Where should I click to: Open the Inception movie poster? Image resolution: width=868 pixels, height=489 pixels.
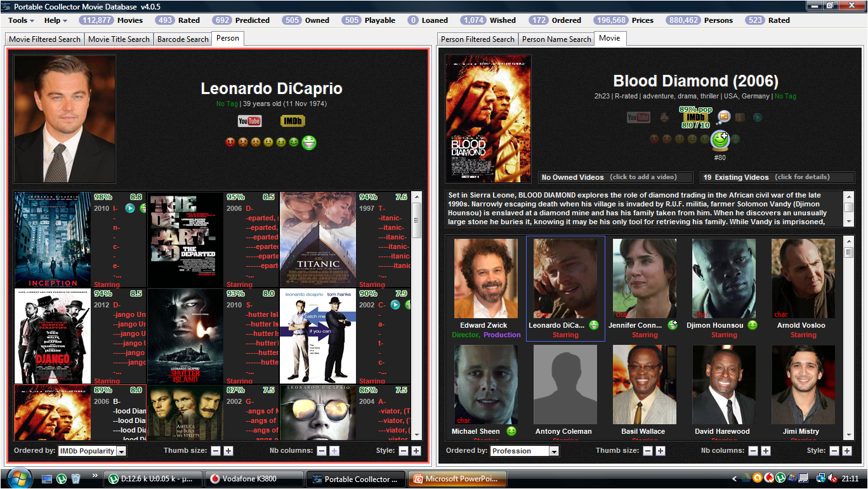tap(53, 239)
